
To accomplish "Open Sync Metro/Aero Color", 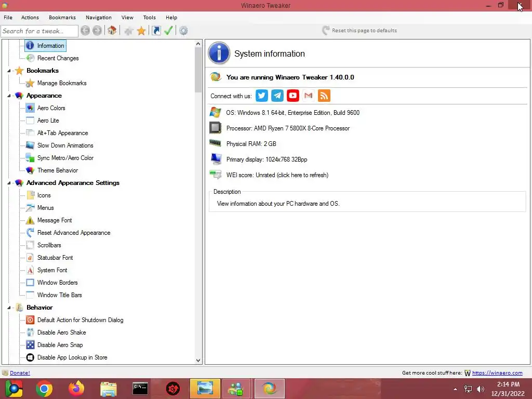I will 65,158.
